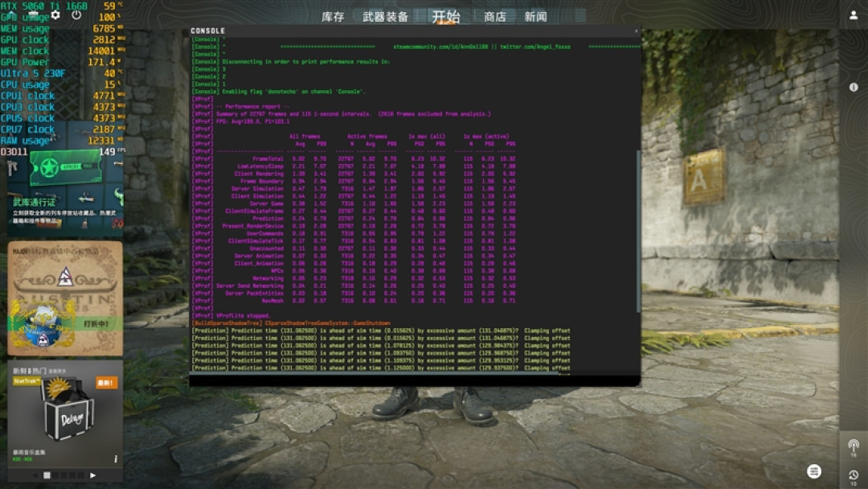The height and width of the screenshot is (489, 868).
Task: Open the player profile icon top-right
Action: click(854, 15)
